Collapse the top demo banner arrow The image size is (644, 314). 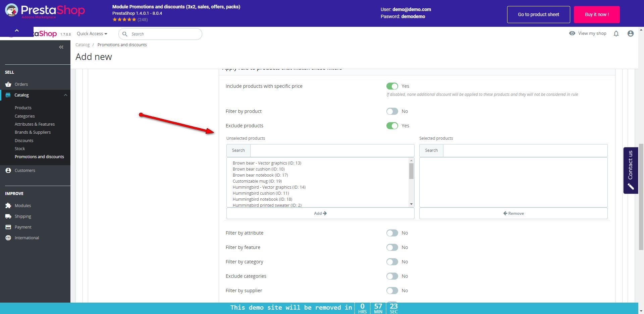click(x=17, y=31)
